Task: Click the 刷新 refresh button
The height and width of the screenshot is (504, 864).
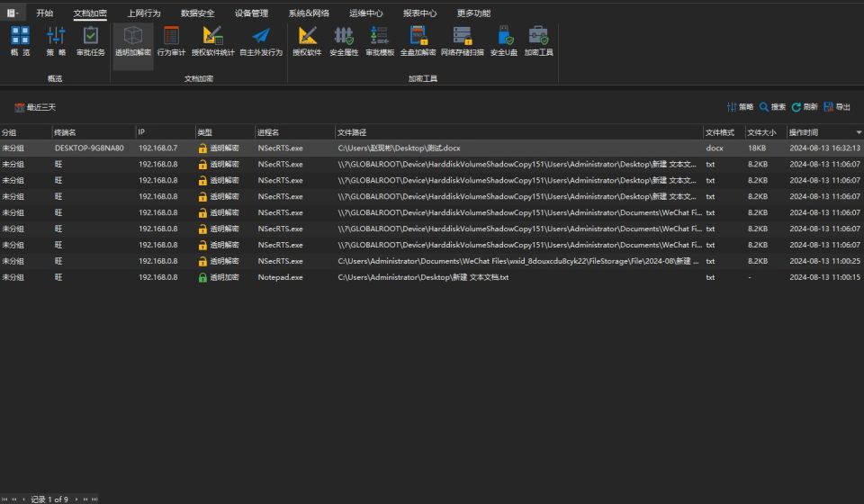Action: point(805,107)
